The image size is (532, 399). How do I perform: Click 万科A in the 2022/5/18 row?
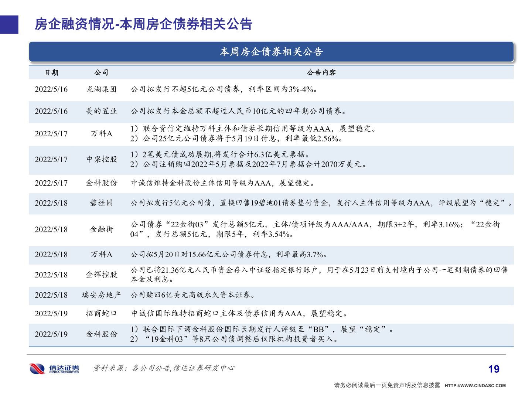pos(102,255)
